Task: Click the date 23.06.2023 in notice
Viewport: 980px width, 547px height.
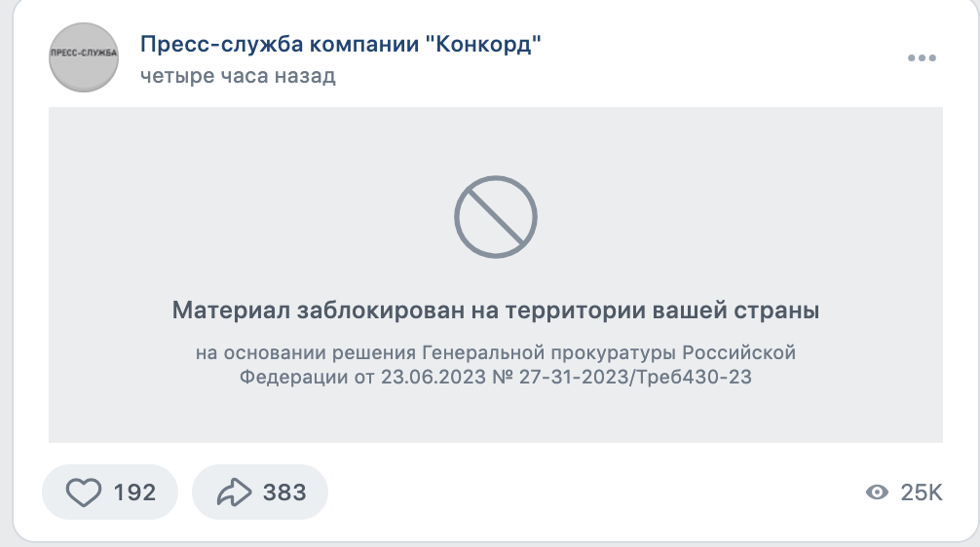Action: coord(433,377)
